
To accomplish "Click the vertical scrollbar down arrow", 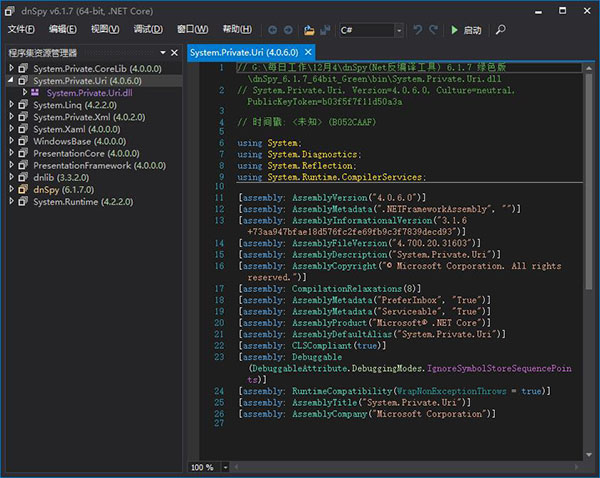I will tap(589, 455).
